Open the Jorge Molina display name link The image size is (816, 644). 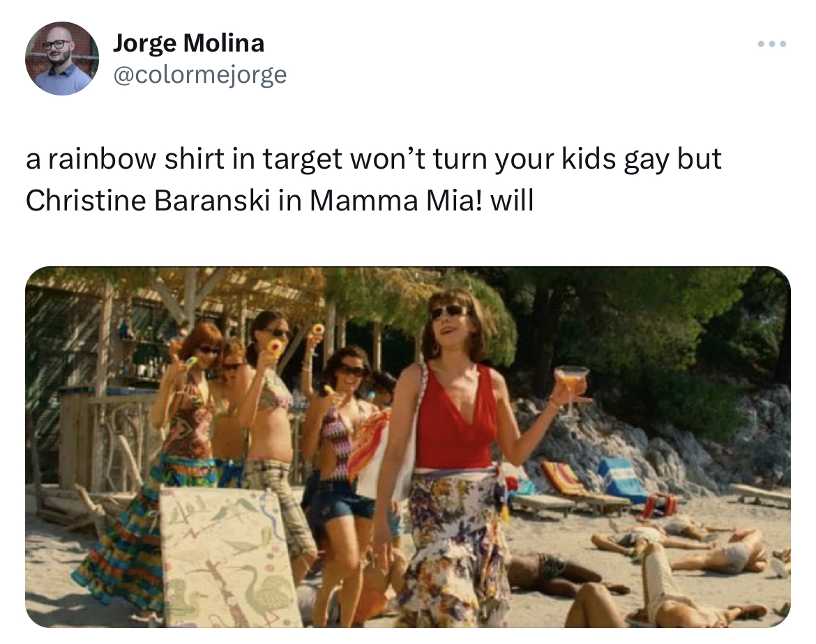188,43
